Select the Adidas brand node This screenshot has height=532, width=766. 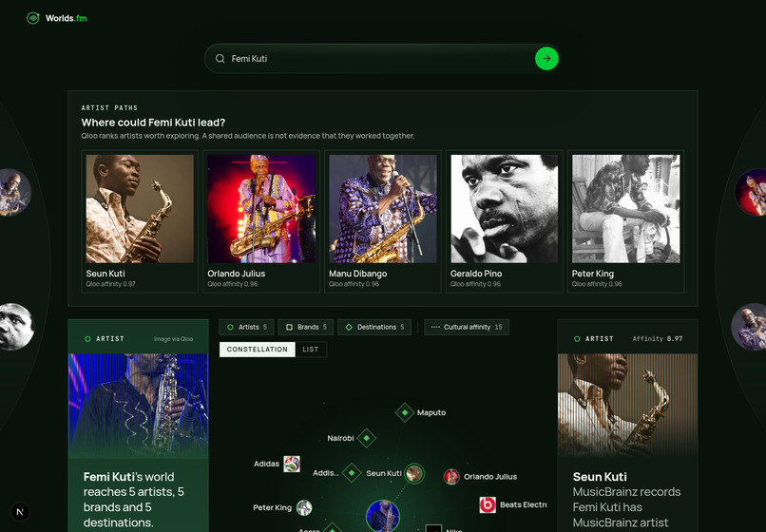[292, 465]
